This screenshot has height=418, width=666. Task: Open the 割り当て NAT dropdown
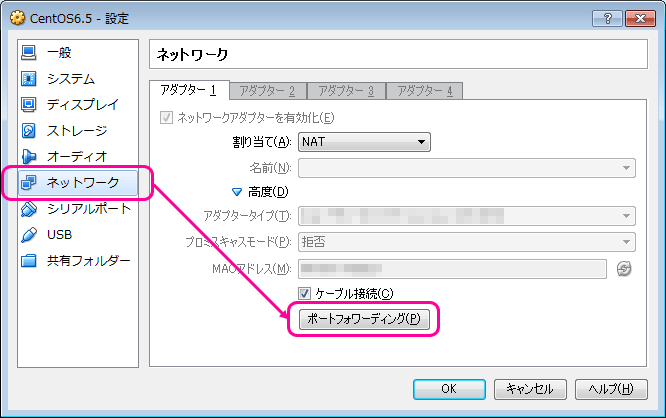point(364,142)
